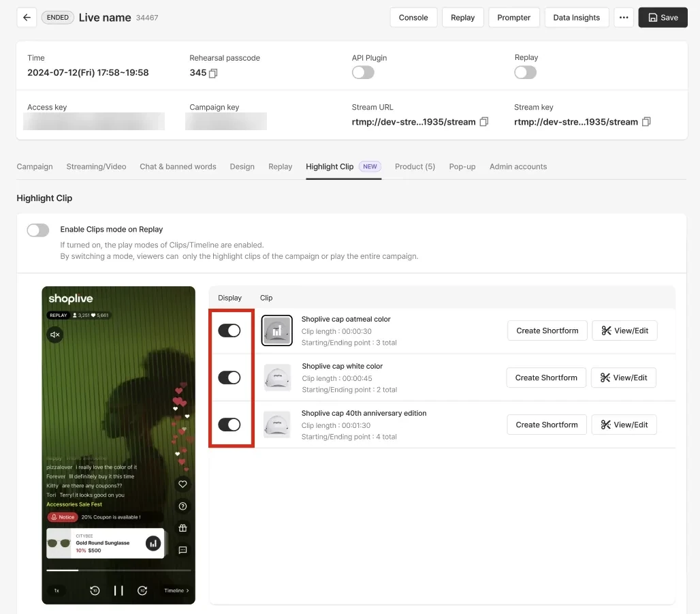The image size is (700, 614).
Task: Open the Product (5) tab
Action: click(x=415, y=167)
